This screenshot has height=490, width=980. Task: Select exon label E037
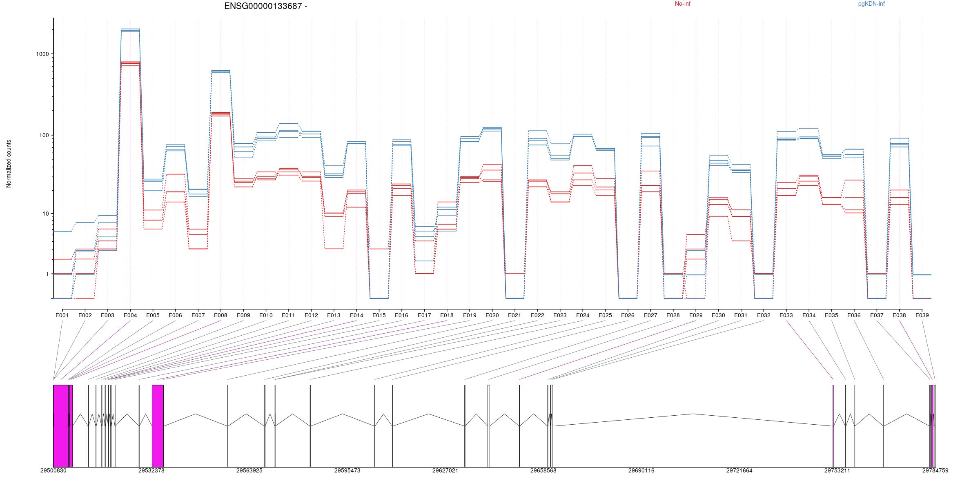877,315
